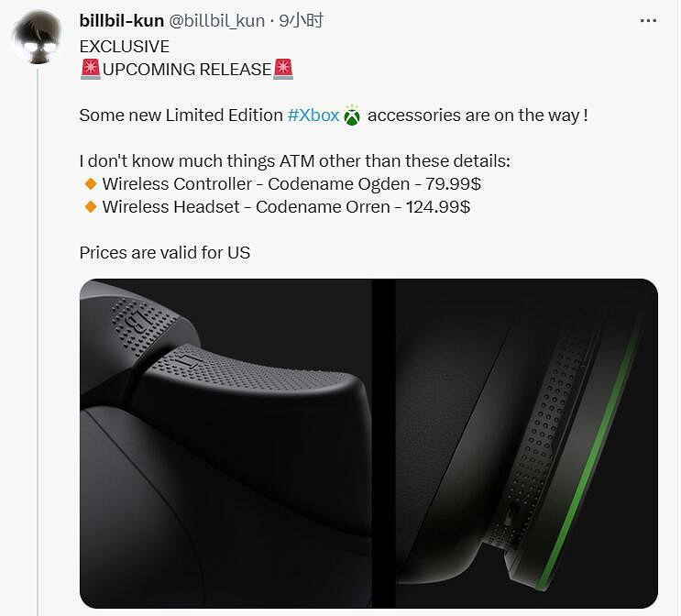681x616 pixels.
Task: Open the 9小时 tweet timestamp
Action: [301, 20]
